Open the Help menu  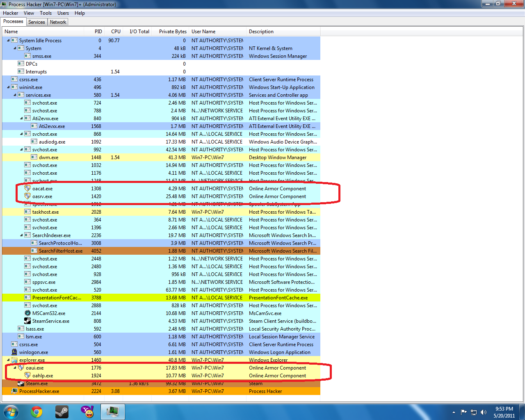pos(80,13)
